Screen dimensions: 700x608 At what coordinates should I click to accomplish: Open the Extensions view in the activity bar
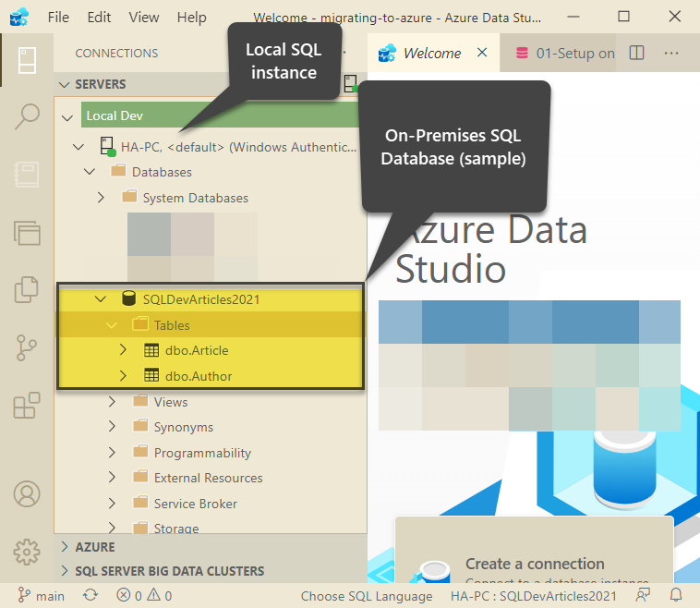tap(27, 406)
